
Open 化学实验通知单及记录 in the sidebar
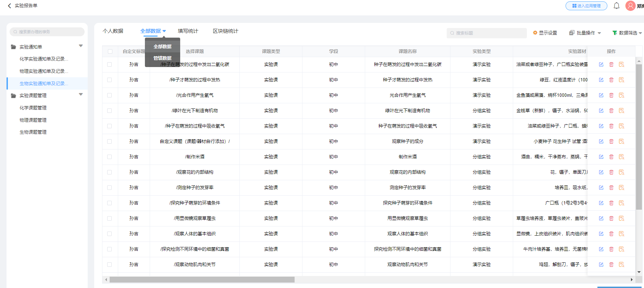(x=44, y=59)
